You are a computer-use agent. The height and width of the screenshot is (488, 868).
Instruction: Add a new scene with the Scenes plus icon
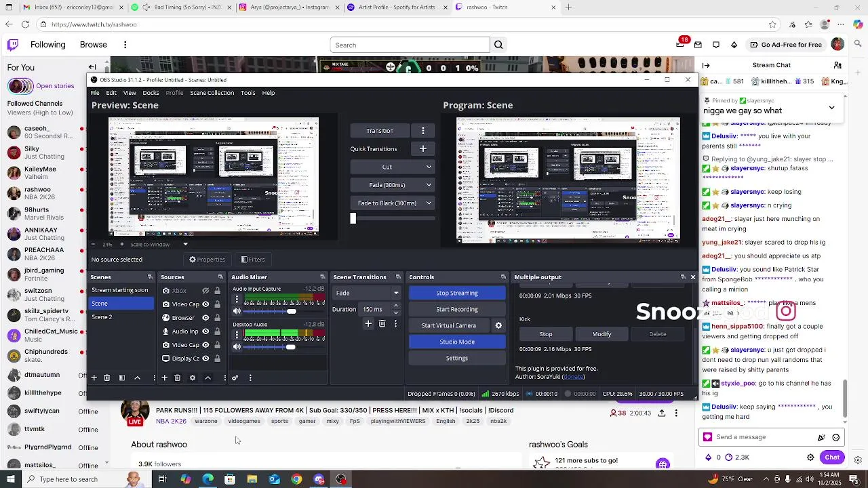pyautogui.click(x=94, y=378)
